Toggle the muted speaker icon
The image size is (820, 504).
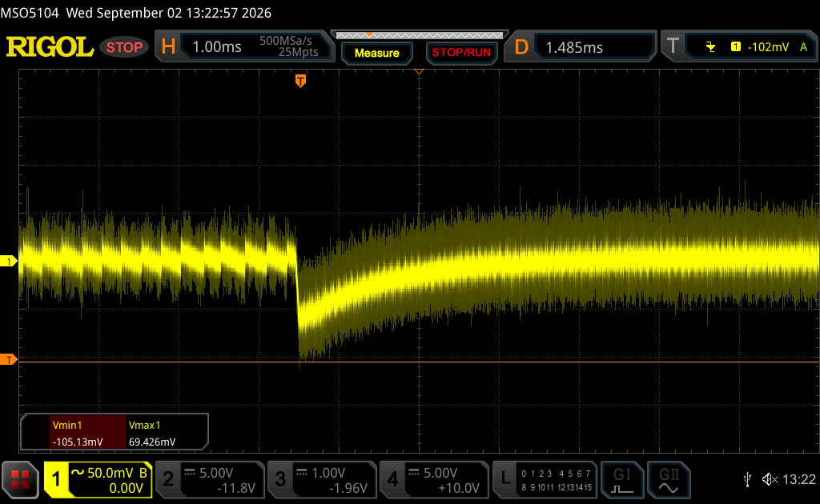coord(770,479)
